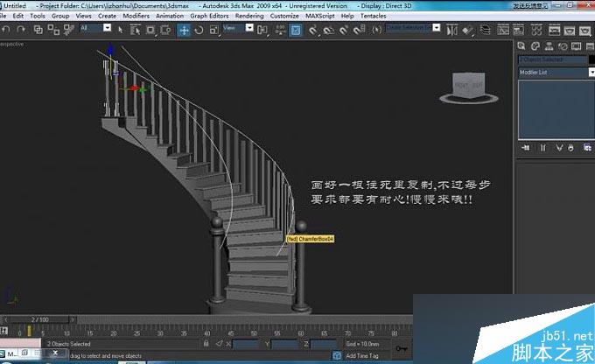The height and width of the screenshot is (364, 595).
Task: Open the selection filter All dropdown
Action: click(x=108, y=28)
